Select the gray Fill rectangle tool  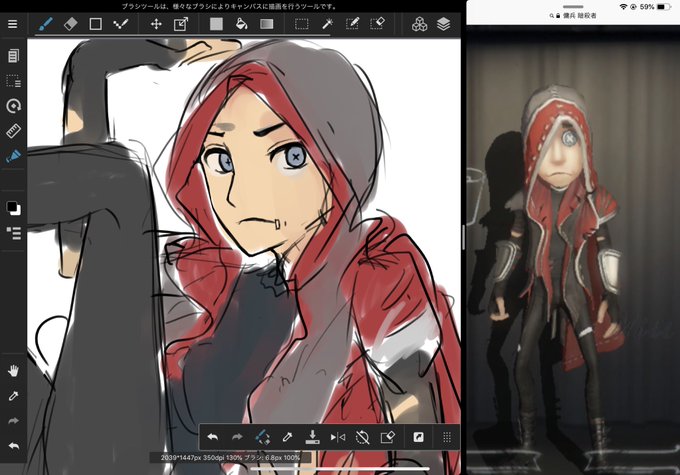216,24
